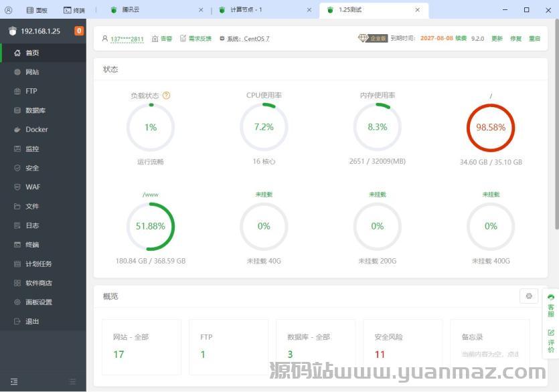This screenshot has height=392, width=559.
Task: Select the 腾讯云 server tab
Action: coord(157,10)
